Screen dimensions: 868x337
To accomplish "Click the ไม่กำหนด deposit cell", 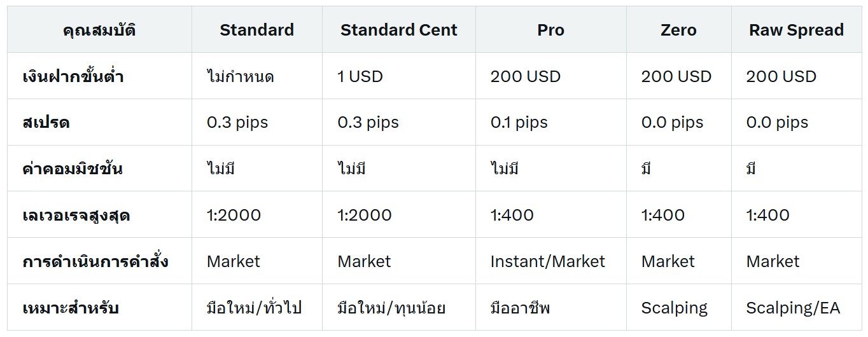I will (241, 76).
